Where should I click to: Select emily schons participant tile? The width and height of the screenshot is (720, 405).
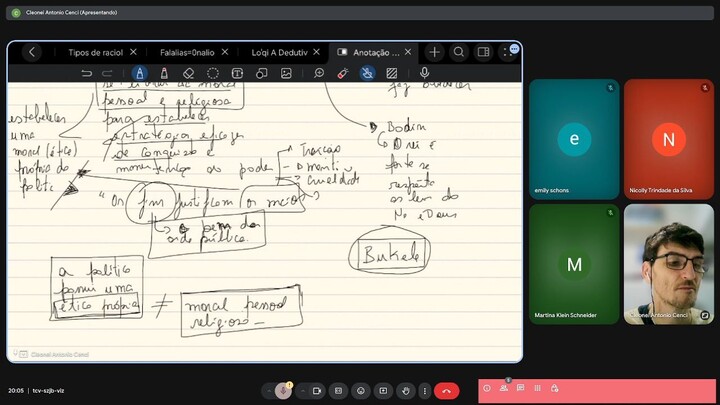pos(574,139)
